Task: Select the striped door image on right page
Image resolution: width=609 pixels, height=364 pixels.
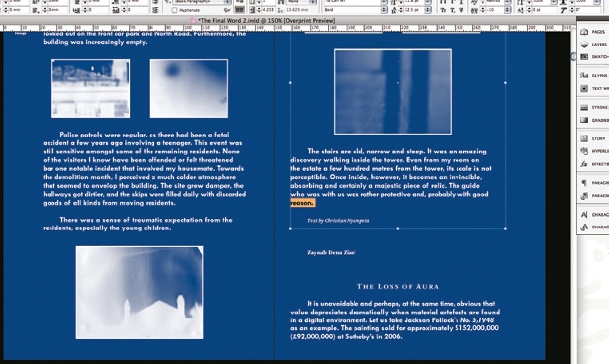Action: tap(392, 92)
